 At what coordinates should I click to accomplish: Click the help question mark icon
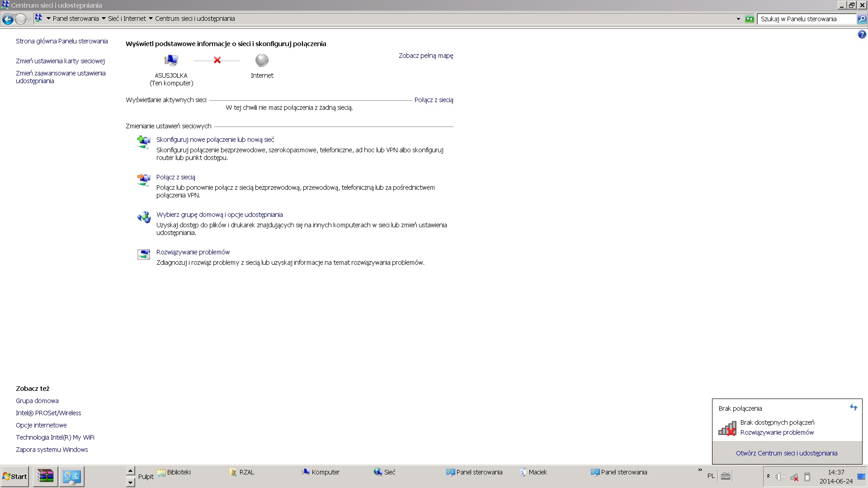click(862, 35)
